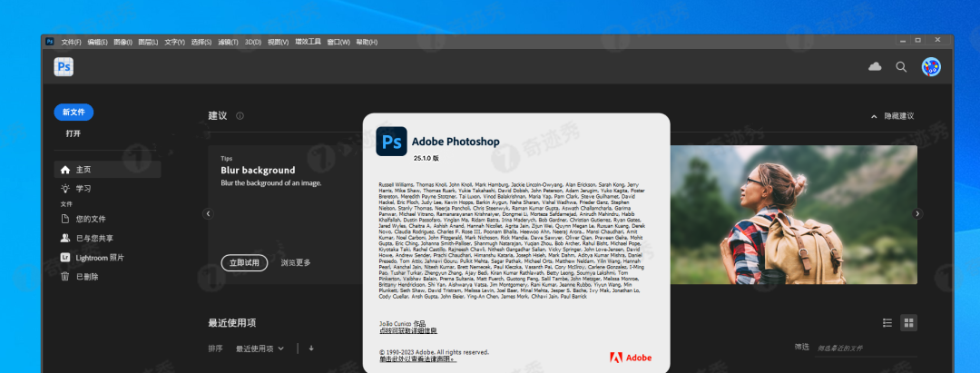Image resolution: width=980 pixels, height=373 pixels.
Task: Click the 立即试用 button
Action: click(244, 263)
